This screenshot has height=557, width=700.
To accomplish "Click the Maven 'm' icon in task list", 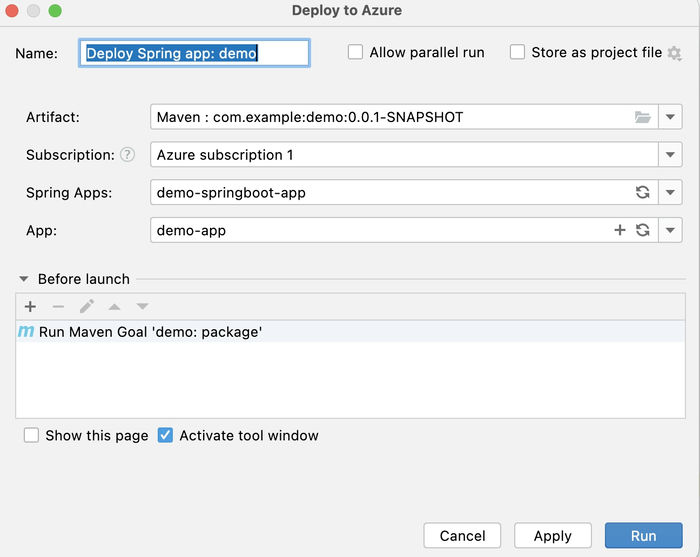I will click(x=26, y=332).
